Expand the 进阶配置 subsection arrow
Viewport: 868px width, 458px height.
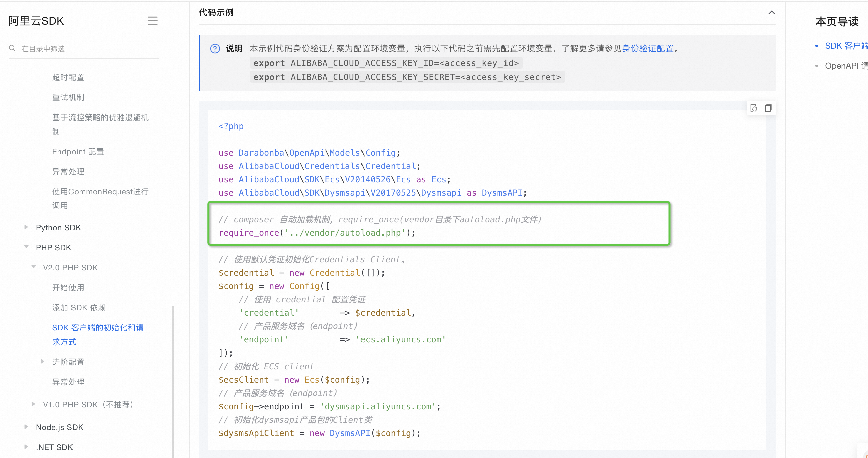[x=42, y=361]
